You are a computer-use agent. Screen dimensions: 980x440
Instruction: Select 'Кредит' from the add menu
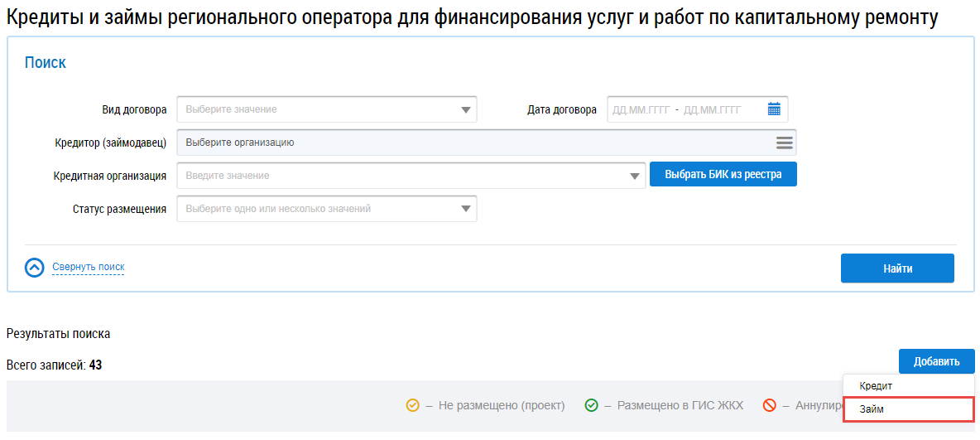(876, 386)
